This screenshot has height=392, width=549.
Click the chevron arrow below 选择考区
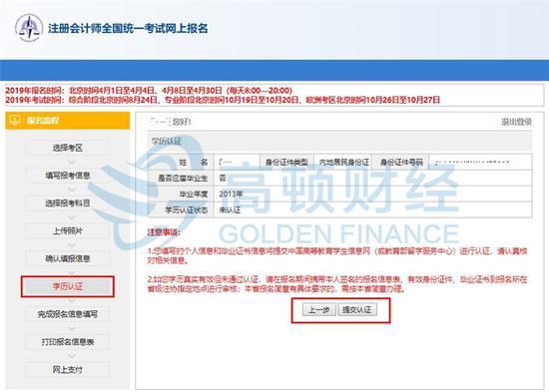pos(72,162)
